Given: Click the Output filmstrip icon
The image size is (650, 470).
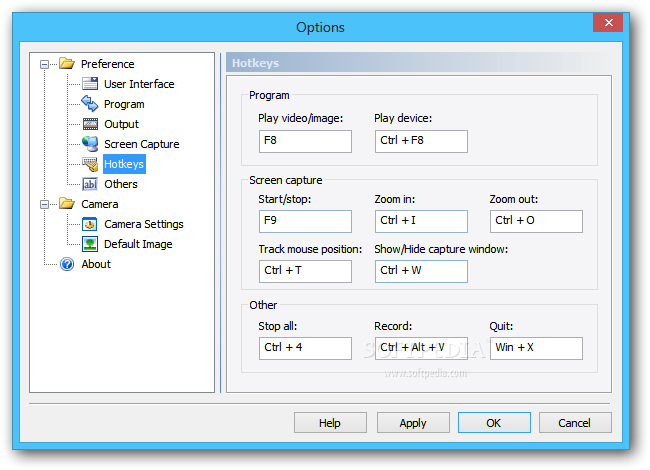Looking at the screenshot, I should pyautogui.click(x=90, y=124).
